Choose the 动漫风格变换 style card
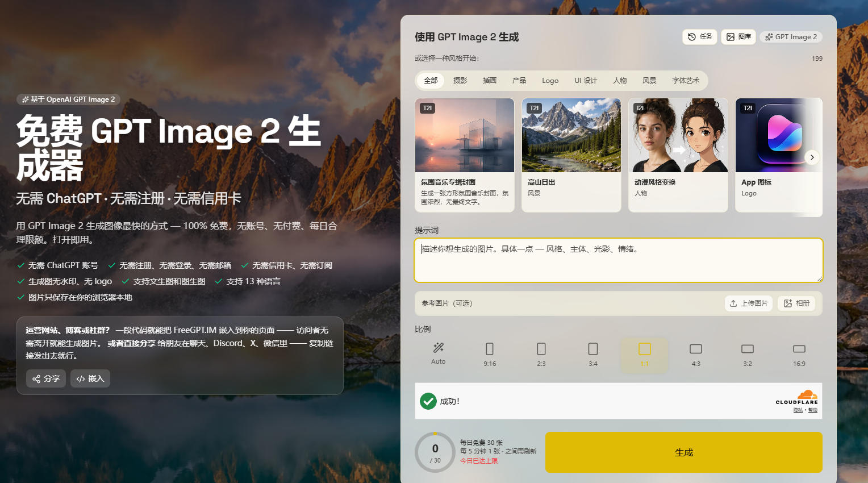This screenshot has height=483, width=868. coord(678,155)
